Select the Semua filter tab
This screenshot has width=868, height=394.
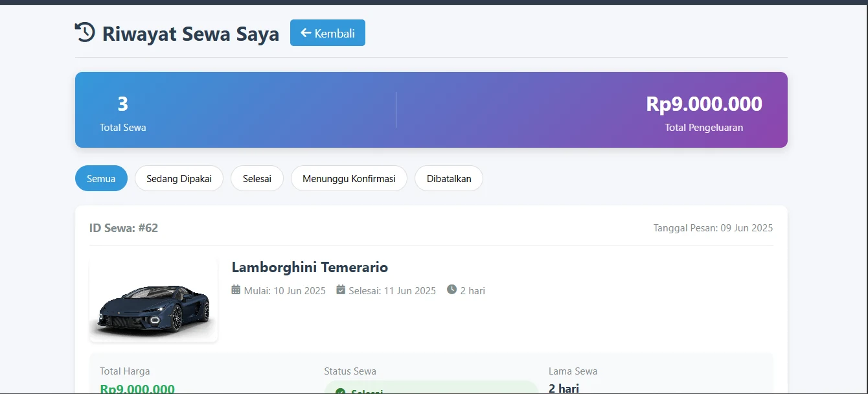(101, 178)
